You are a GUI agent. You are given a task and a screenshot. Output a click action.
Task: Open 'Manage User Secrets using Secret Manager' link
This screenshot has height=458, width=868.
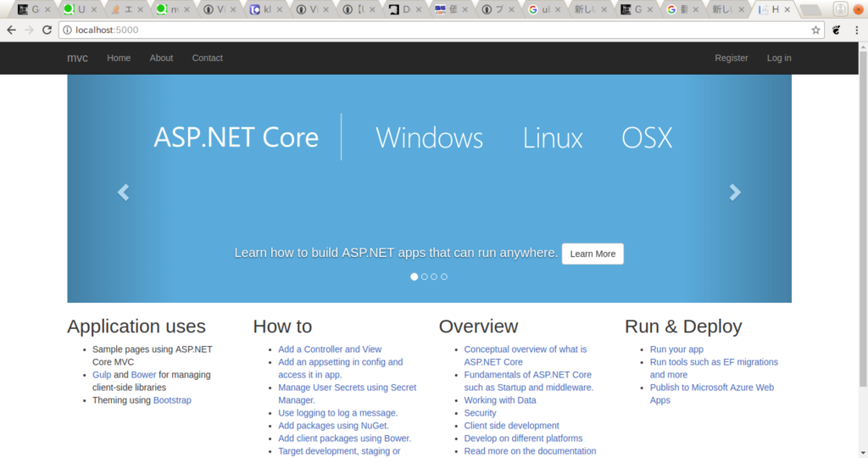coord(347,394)
